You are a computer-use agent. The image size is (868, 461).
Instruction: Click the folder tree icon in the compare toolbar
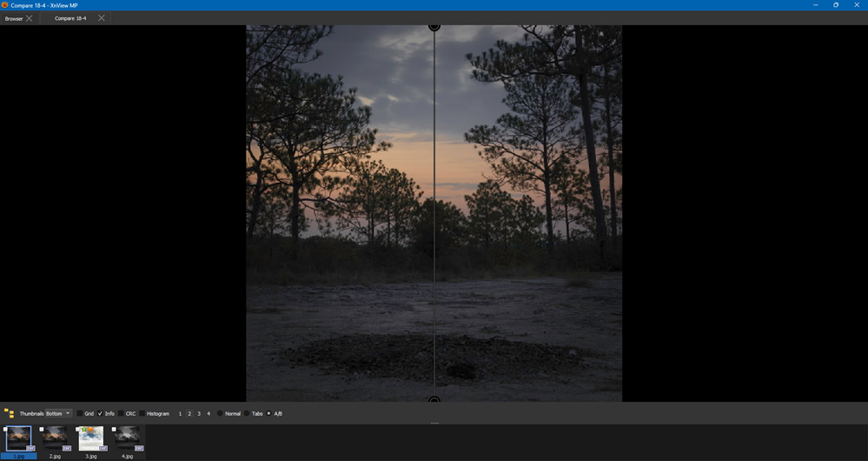pyautogui.click(x=9, y=413)
